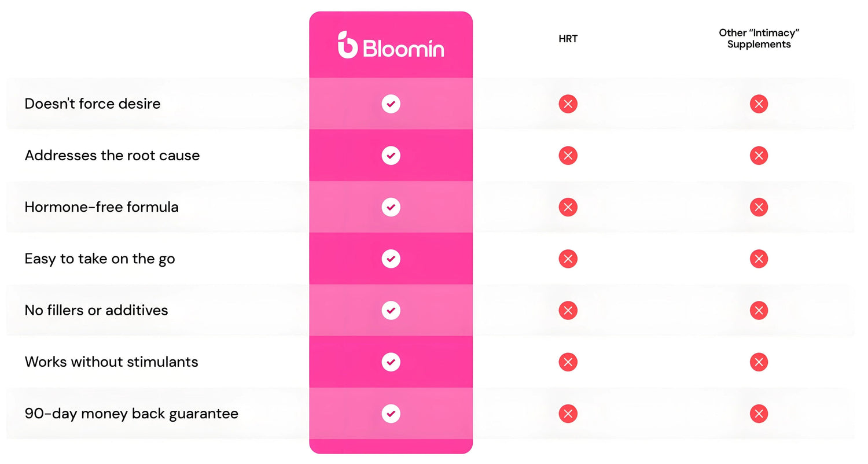Click Other Supplements red X for Easy to take
The width and height of the screenshot is (868, 464).
pyautogui.click(x=759, y=259)
